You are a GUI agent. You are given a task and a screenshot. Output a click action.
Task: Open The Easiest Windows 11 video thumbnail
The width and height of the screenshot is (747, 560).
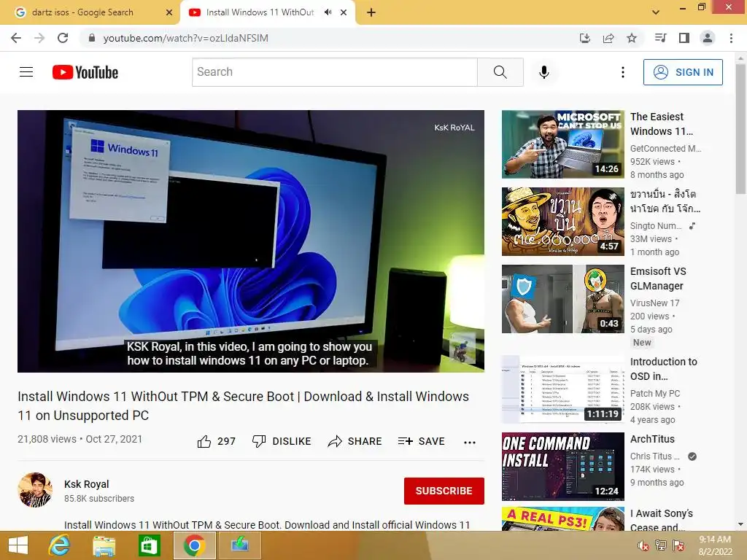tap(562, 144)
